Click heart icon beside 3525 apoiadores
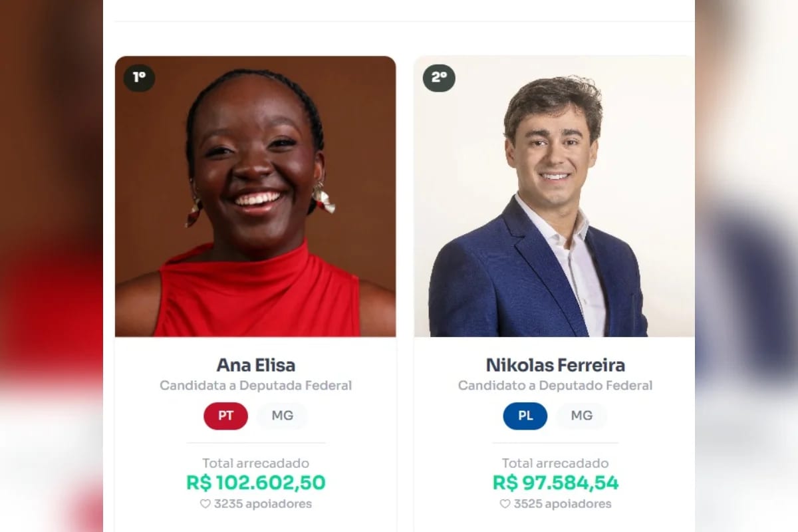This screenshot has width=798, height=532. [x=505, y=504]
